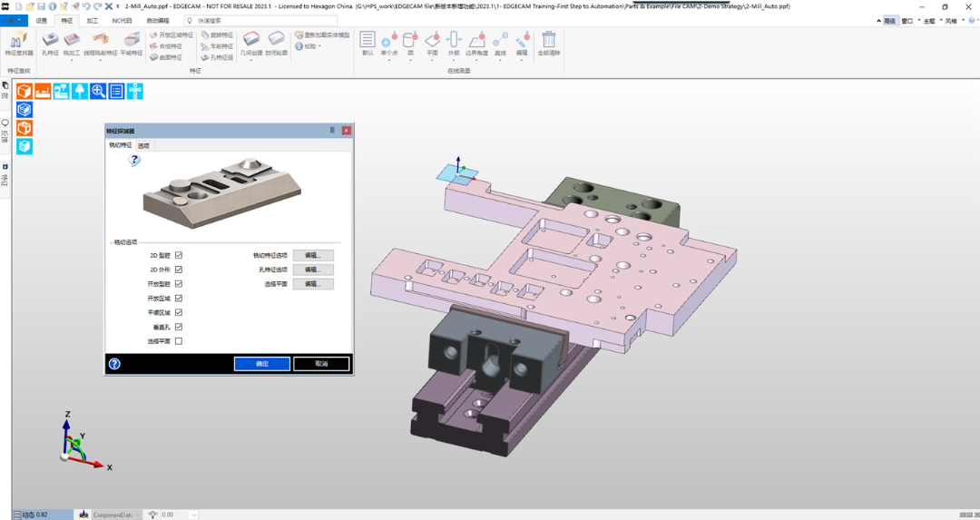The height and width of the screenshot is (520, 980).
Task: Enable the 选择平面 checkbox
Action: click(x=179, y=341)
